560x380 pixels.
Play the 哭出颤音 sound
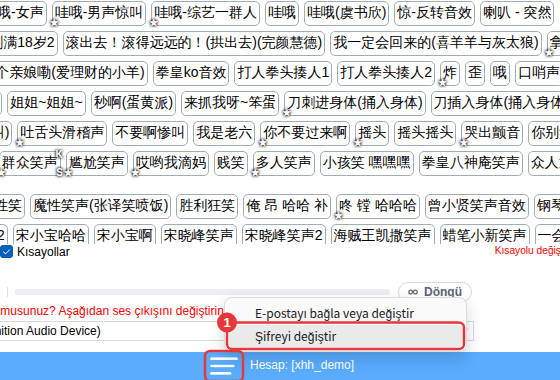[492, 133]
